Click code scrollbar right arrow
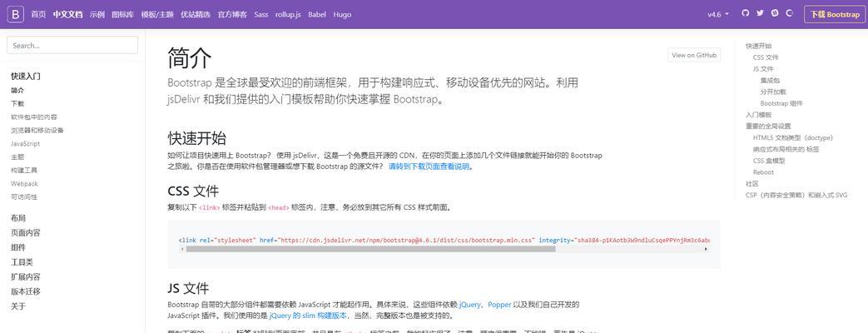 tap(705, 250)
